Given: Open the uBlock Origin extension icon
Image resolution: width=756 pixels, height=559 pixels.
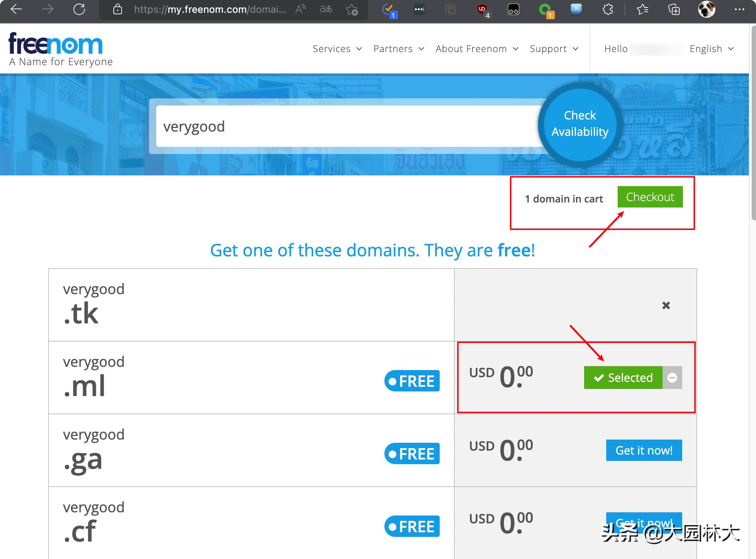Looking at the screenshot, I should point(483,10).
